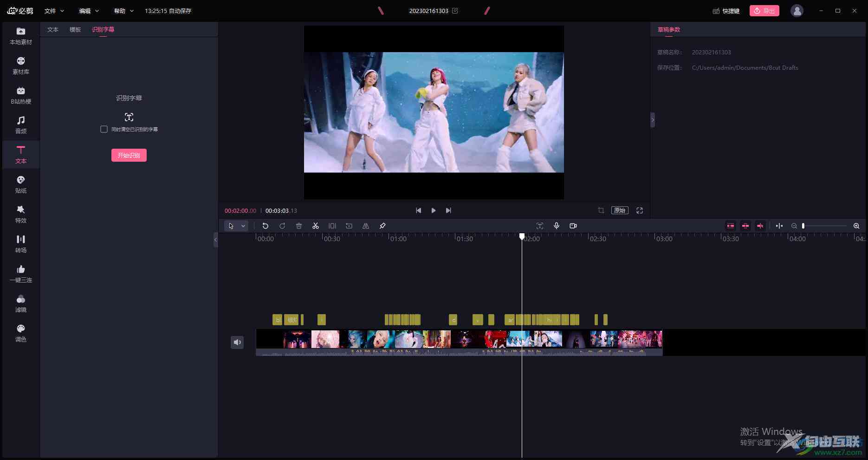Open the 素材库 material library

pos(21,66)
